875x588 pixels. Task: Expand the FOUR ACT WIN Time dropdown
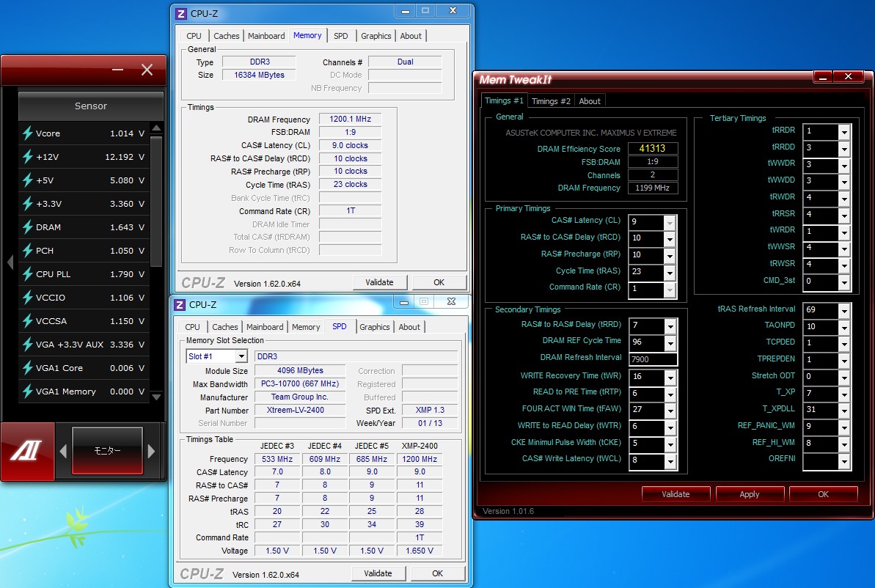coord(669,410)
